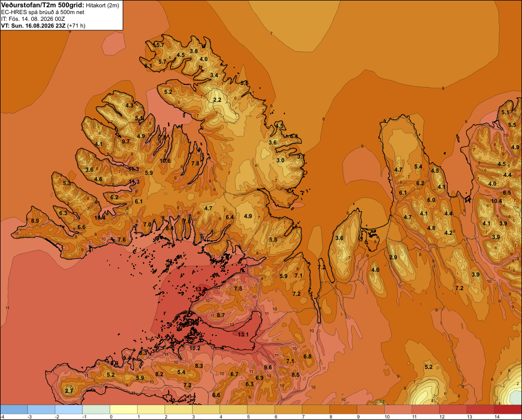522x420 pixels.
Task: Click the 2.7 reading at bottom-left peninsula
Action: point(69,391)
